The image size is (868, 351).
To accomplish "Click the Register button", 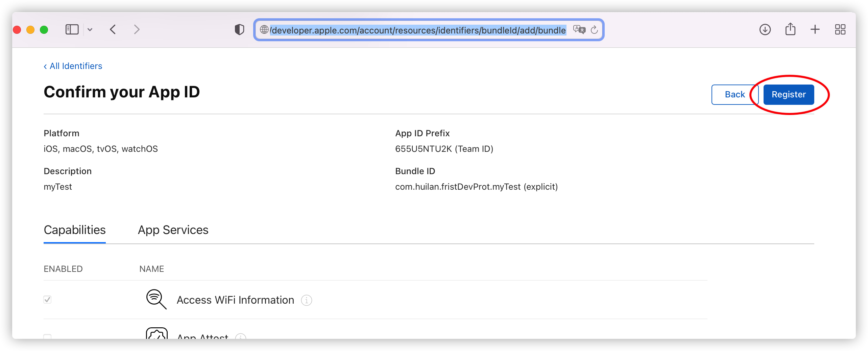I will click(789, 94).
